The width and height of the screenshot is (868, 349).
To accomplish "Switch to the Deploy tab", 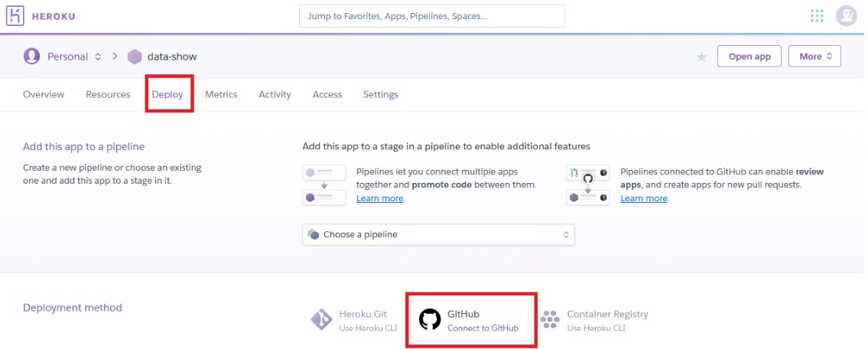I will (x=167, y=94).
